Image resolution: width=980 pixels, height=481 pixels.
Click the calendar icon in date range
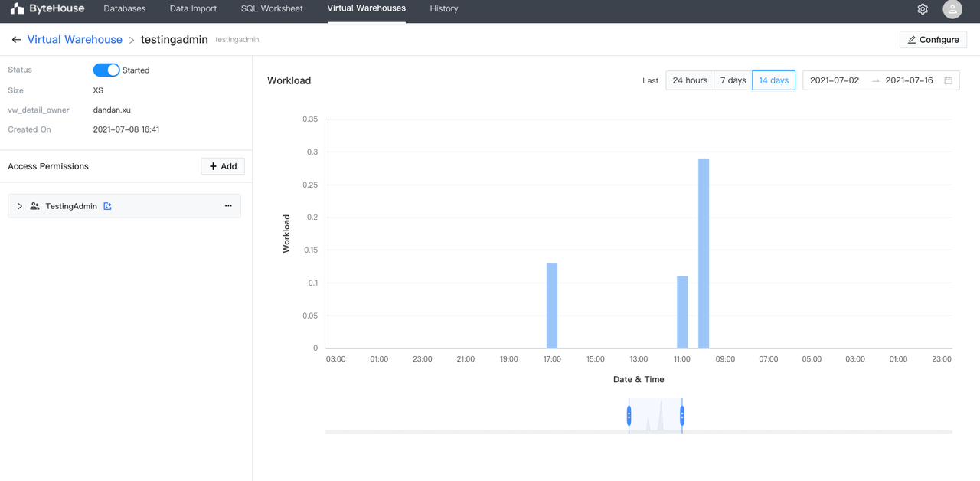[x=948, y=80]
